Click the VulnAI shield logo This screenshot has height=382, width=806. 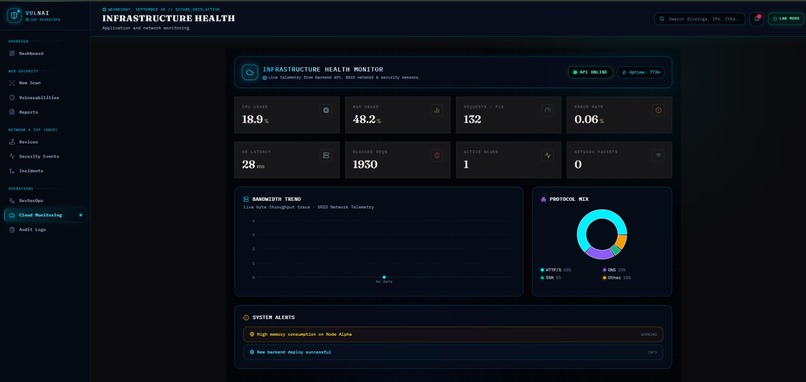pos(14,15)
